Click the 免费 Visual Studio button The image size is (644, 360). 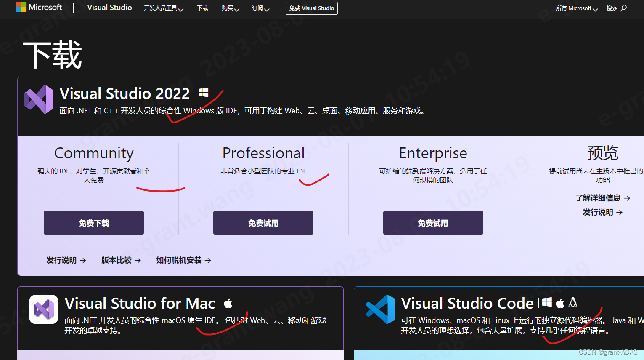coord(312,8)
